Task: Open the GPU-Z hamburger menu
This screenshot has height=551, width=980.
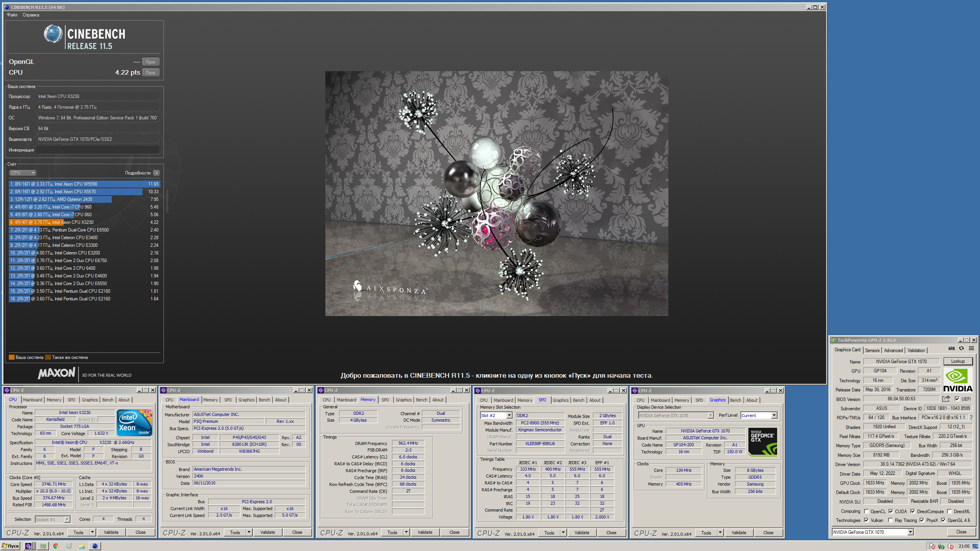Action: tap(971, 348)
